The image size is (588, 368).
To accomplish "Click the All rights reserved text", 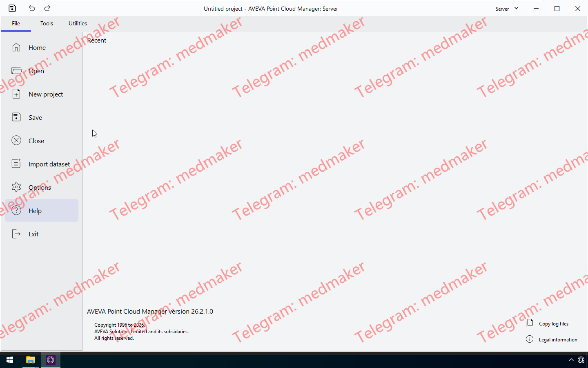I will click(114, 338).
